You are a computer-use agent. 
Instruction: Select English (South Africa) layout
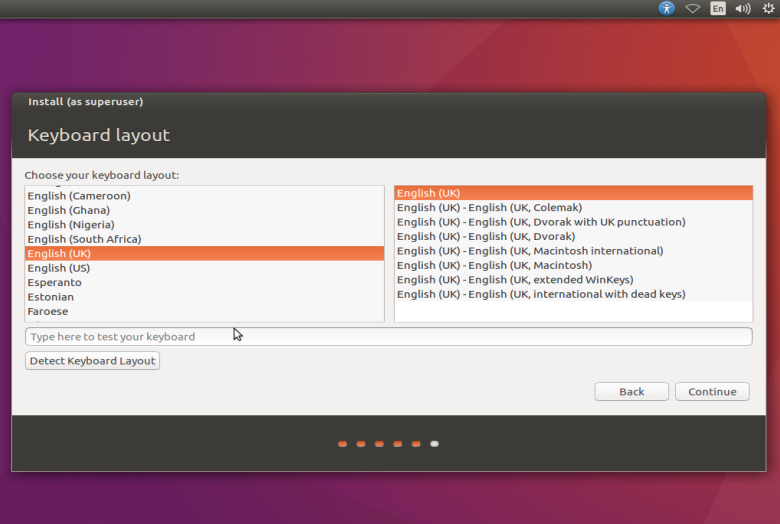pyautogui.click(x=204, y=239)
